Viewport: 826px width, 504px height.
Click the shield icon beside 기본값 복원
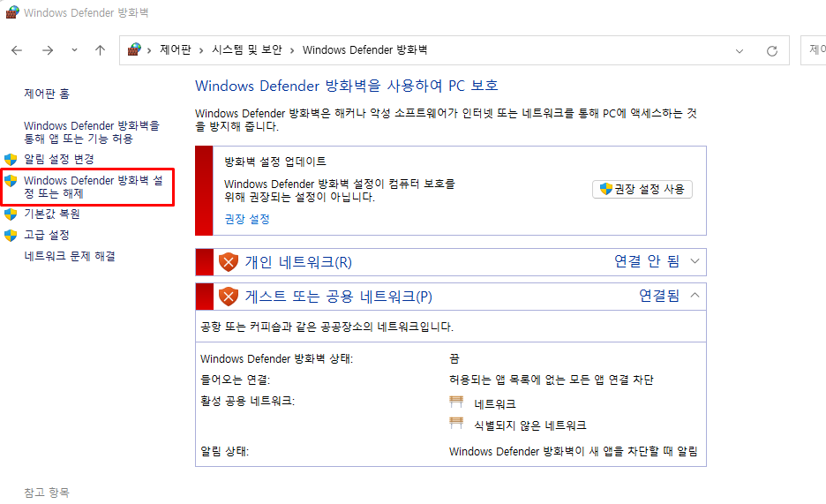coord(11,214)
